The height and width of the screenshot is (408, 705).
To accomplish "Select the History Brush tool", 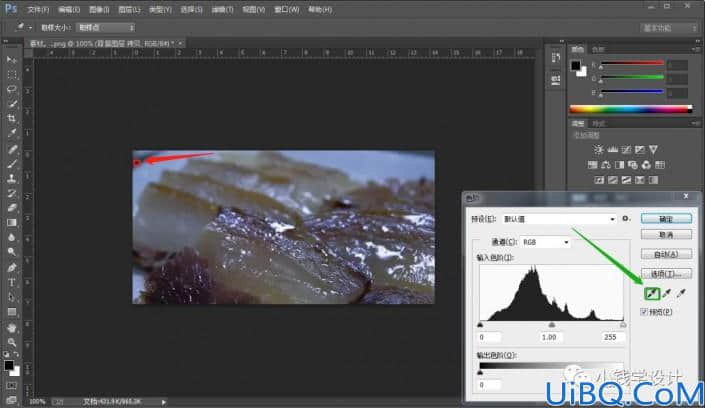I will (x=12, y=193).
